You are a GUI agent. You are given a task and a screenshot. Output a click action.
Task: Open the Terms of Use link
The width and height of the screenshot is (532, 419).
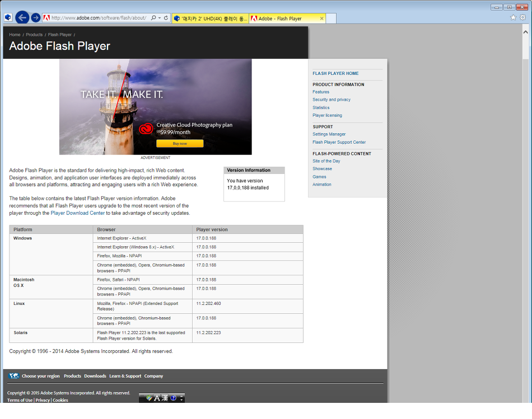pyautogui.click(x=20, y=400)
